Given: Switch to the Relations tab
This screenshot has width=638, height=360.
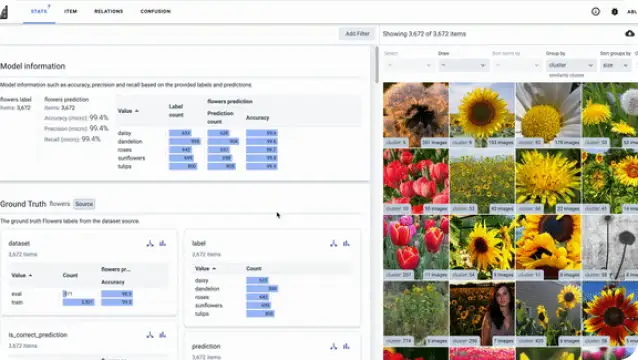Looking at the screenshot, I should [109, 11].
